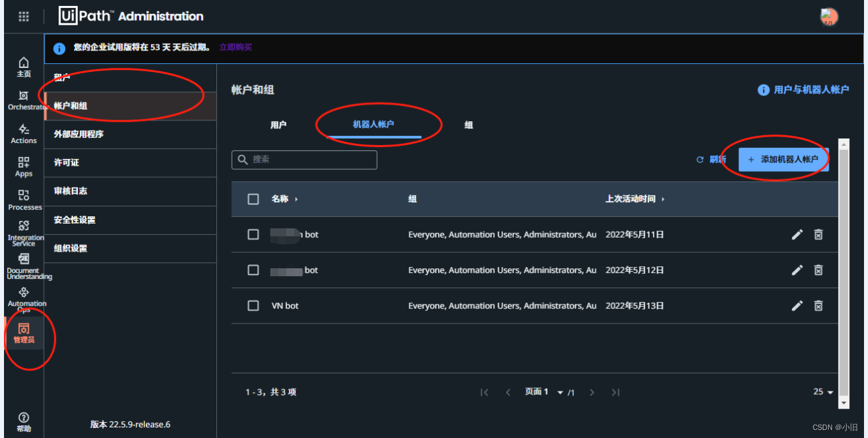Click the 立即购买 link
The height and width of the screenshot is (438, 868).
[236, 47]
